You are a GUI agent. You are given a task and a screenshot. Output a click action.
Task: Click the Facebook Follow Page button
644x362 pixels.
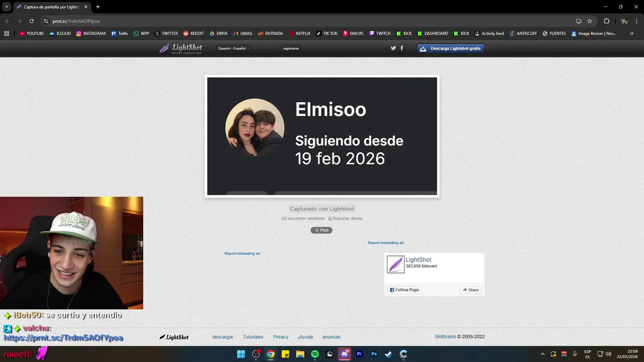(x=405, y=290)
